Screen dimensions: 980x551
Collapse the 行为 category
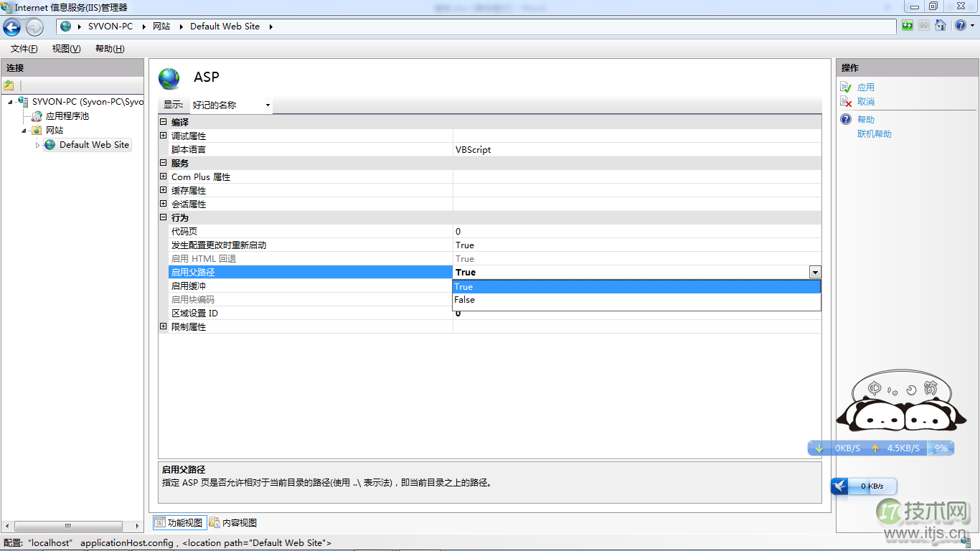(x=164, y=217)
